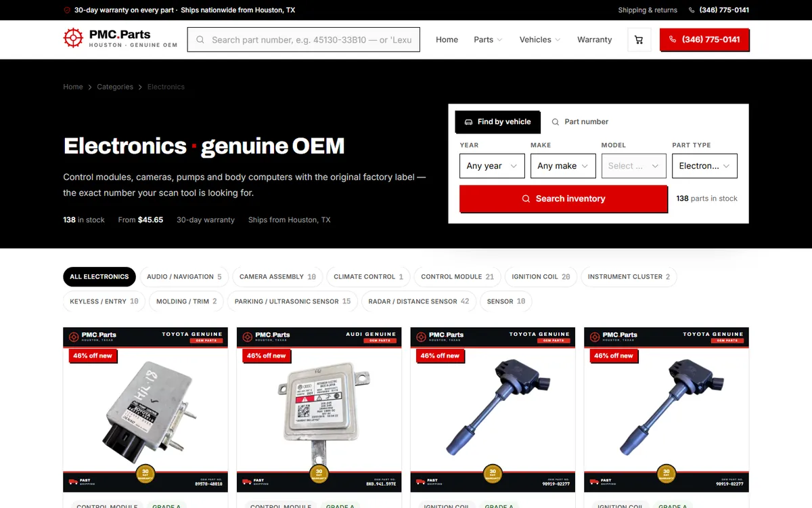Open the Audi control module product image

click(x=319, y=409)
